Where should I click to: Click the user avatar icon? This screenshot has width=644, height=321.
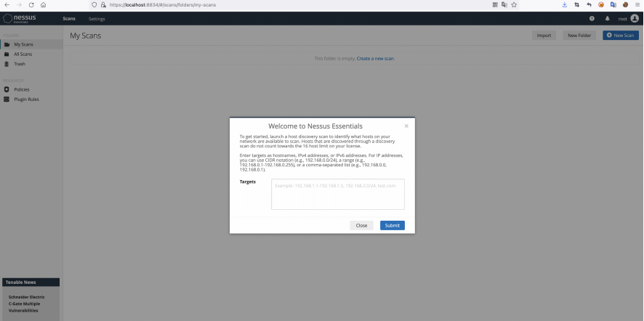pyautogui.click(x=635, y=18)
